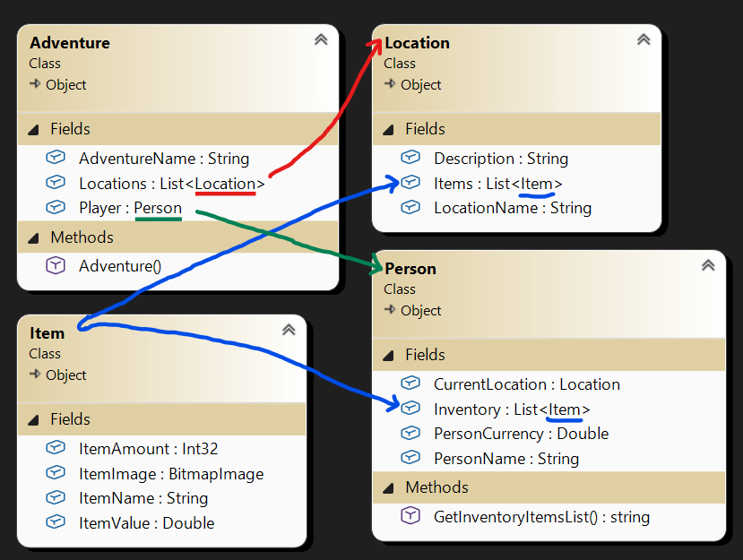
Task: Select 'Locations : List<Location>' field
Action: [172, 184]
